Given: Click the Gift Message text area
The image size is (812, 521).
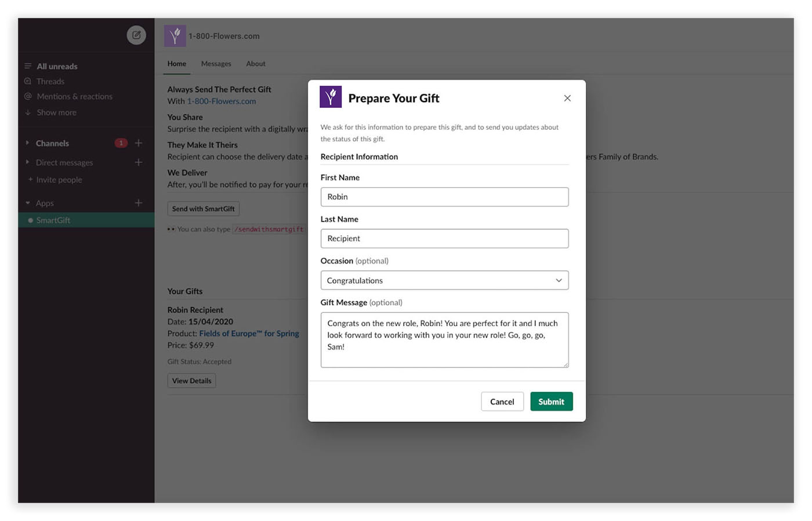Looking at the screenshot, I should click(x=444, y=340).
